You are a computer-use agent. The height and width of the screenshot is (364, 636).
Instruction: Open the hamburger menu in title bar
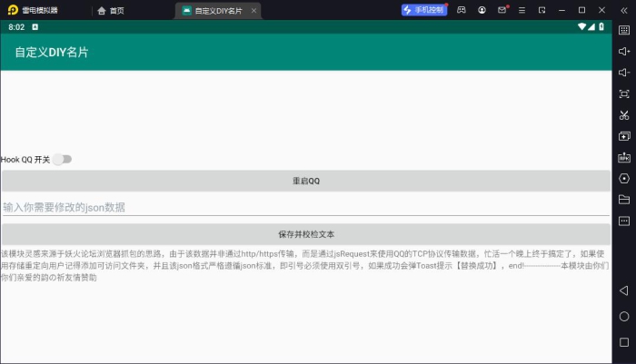click(x=522, y=10)
